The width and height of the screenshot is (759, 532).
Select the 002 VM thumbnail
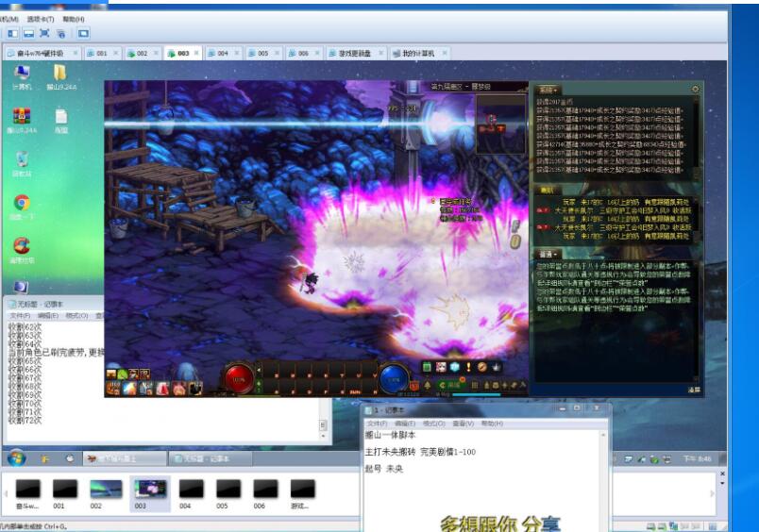tap(106, 493)
